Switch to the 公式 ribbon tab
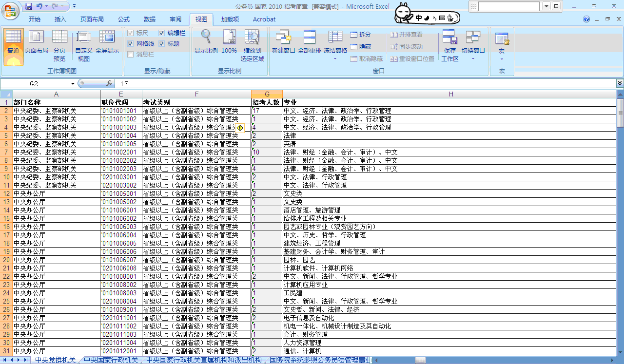624x364 pixels. pos(123,19)
